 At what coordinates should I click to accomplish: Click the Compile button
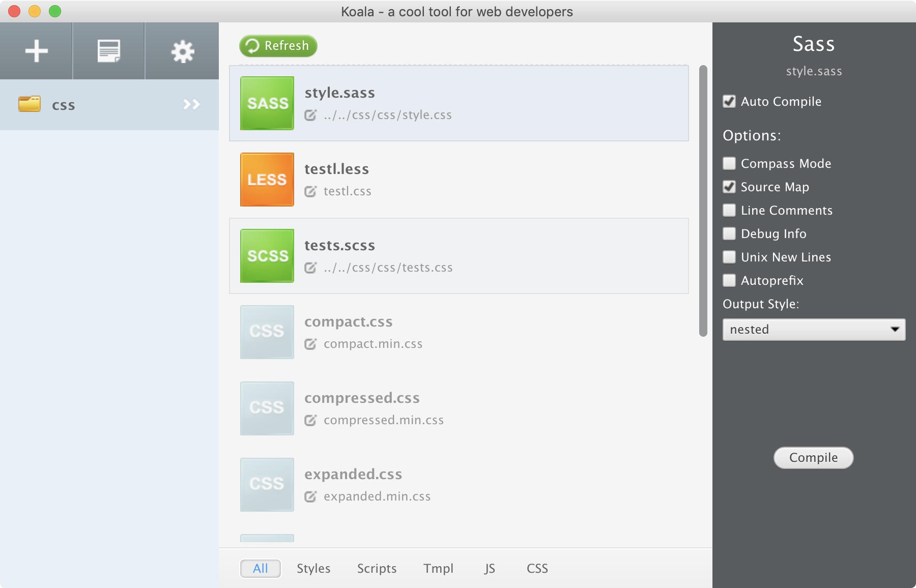(x=813, y=458)
